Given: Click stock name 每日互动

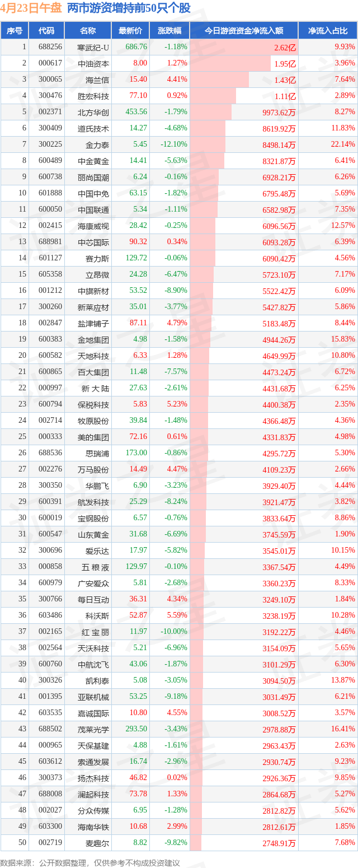Looking at the screenshot, I should pyautogui.click(x=93, y=599).
